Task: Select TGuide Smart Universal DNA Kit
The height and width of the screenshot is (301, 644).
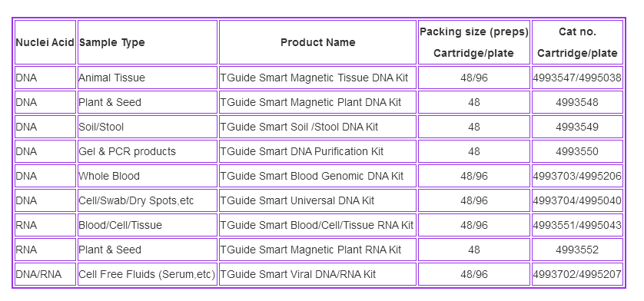Action: pos(297,201)
